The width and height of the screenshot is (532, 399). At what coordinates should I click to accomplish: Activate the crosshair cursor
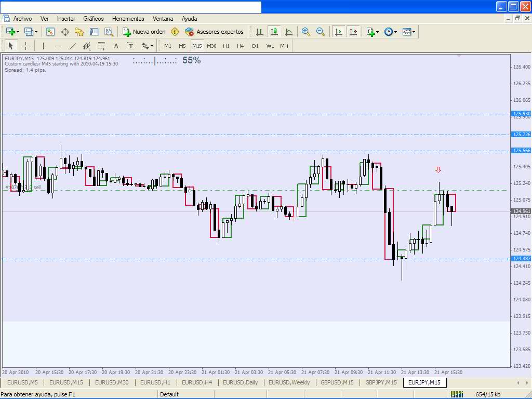25,46
